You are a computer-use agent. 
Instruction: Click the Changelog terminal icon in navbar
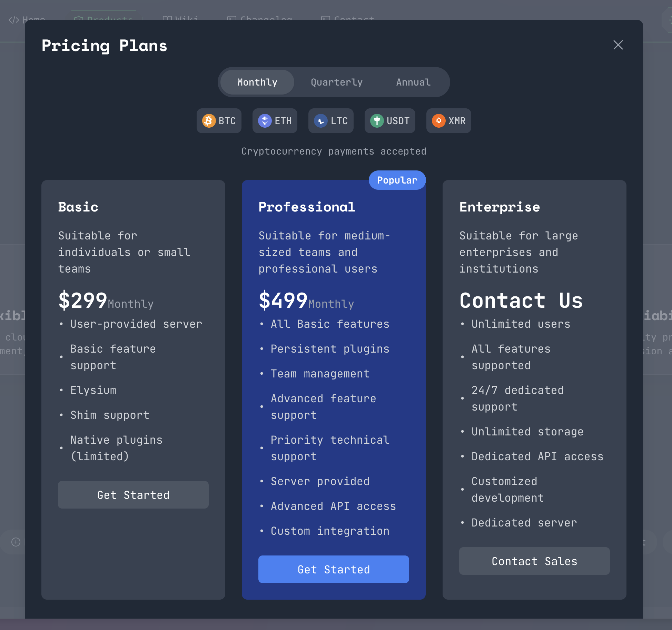pyautogui.click(x=232, y=19)
